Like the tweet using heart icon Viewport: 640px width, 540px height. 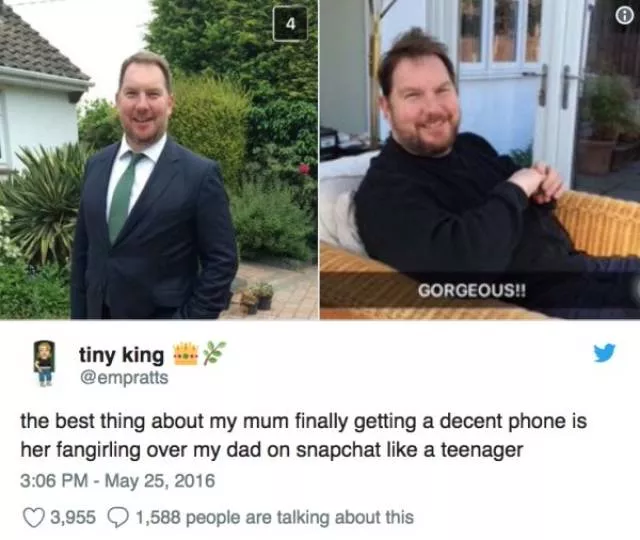[33, 518]
